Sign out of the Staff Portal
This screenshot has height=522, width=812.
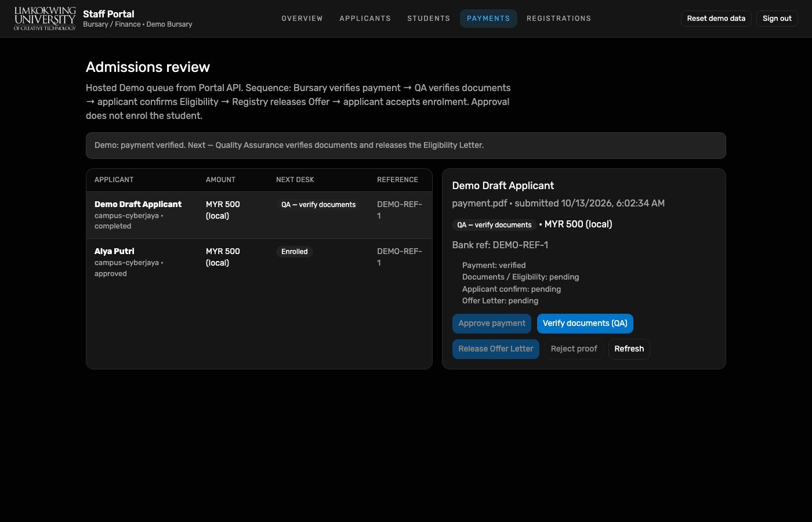(x=777, y=19)
